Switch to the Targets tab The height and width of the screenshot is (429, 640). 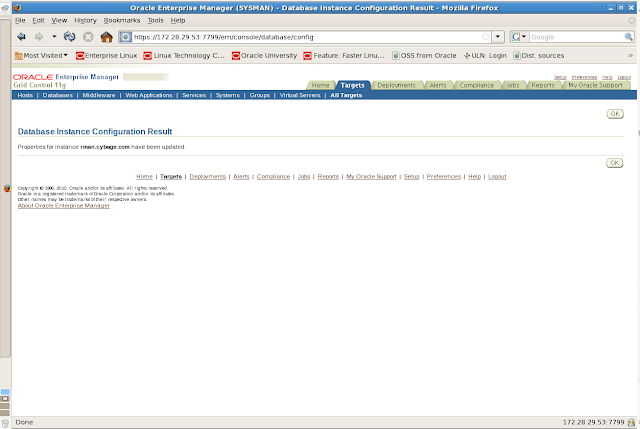pos(352,85)
